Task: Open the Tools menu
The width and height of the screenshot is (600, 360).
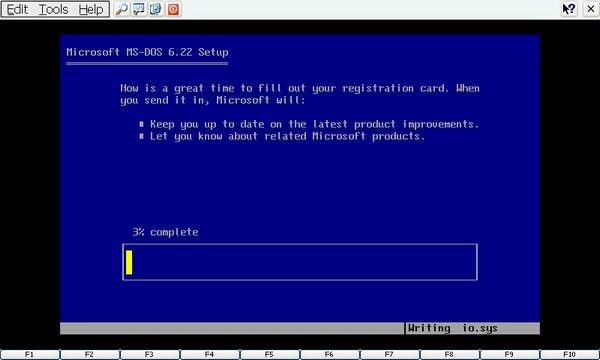Action: 54,9
